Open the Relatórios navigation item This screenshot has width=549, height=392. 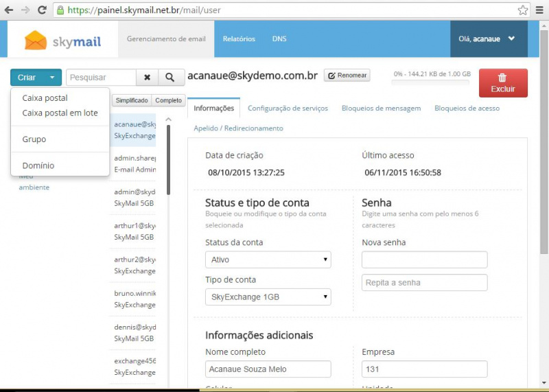[239, 39]
